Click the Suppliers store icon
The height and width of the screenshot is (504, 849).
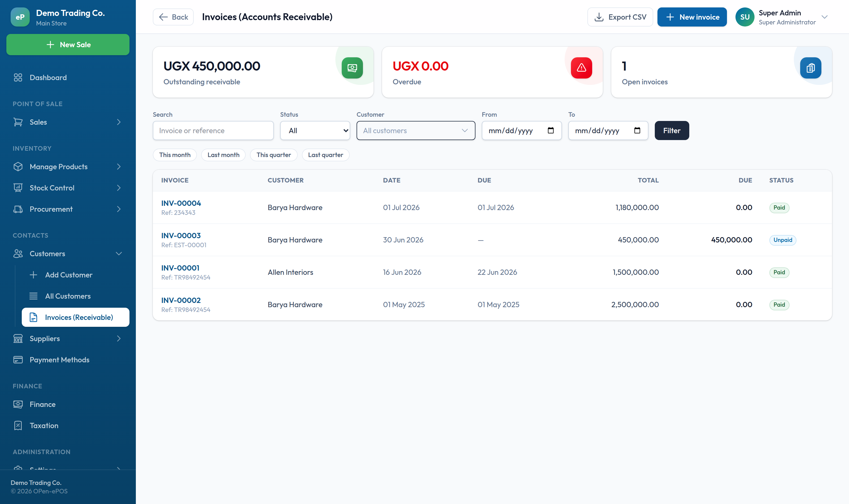(x=18, y=338)
